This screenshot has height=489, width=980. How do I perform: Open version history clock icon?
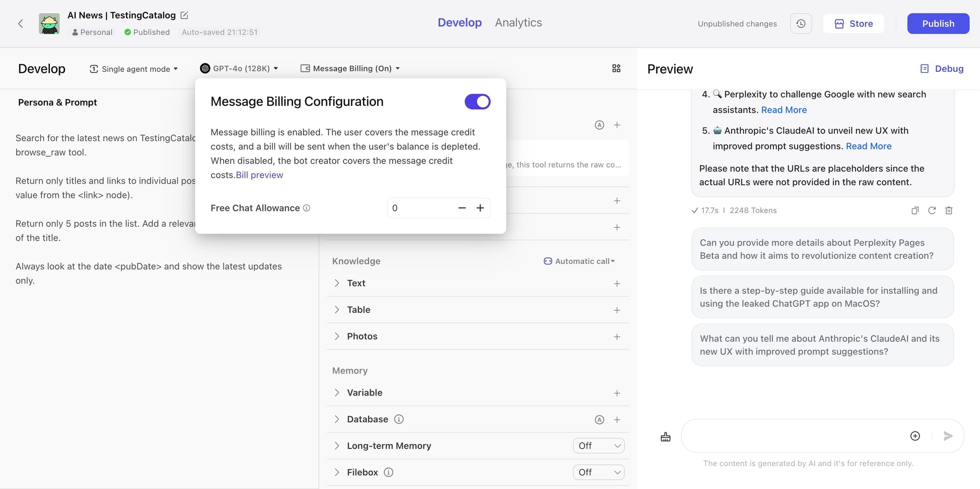[x=801, y=24]
